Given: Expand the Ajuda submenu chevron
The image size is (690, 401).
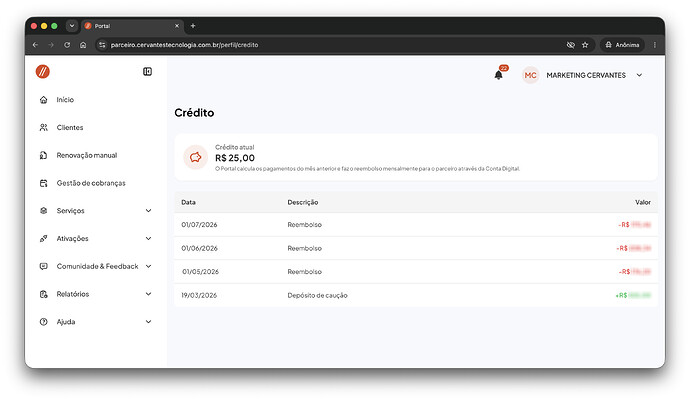Looking at the screenshot, I should click(x=148, y=322).
